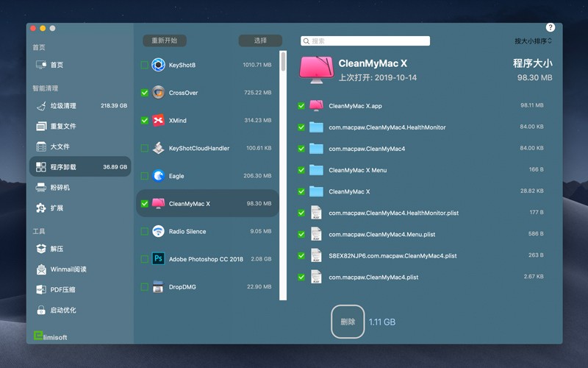Click the com.macpaw.CleanMyMac4 folder name
Viewport: 588px width, 368px height.
[x=367, y=149]
